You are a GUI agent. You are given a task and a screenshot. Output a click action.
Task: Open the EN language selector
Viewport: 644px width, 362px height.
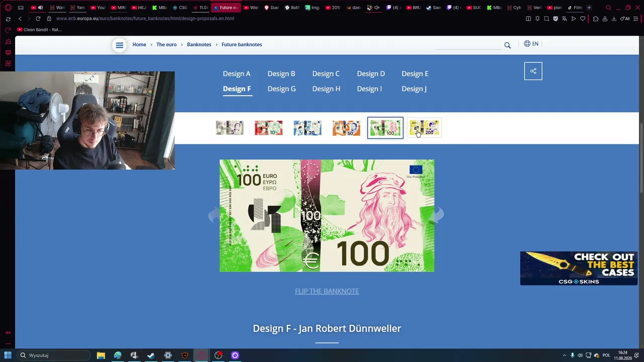pyautogui.click(x=531, y=44)
